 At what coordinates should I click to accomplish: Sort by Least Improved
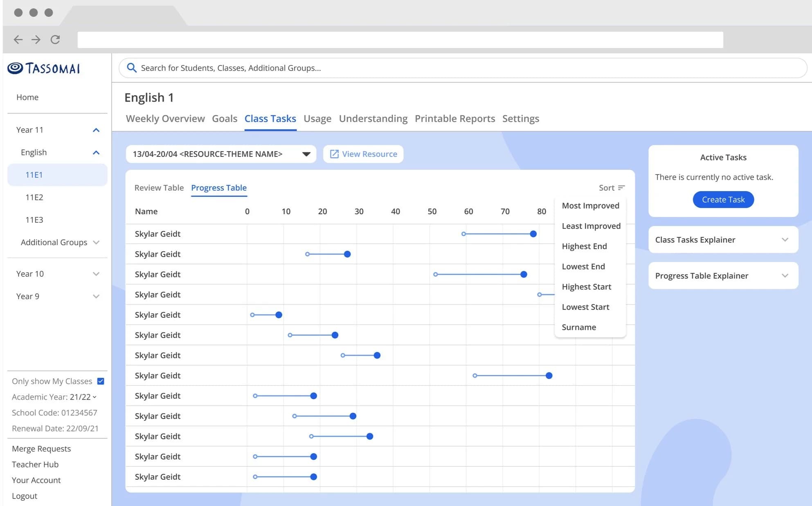pyautogui.click(x=590, y=226)
